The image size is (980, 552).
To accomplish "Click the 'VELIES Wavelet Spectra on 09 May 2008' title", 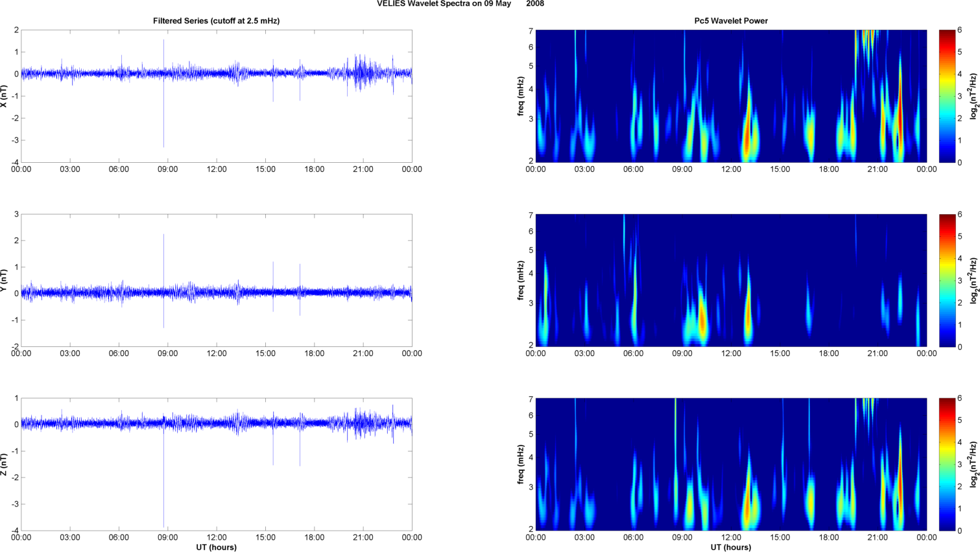I will pos(460,4).
